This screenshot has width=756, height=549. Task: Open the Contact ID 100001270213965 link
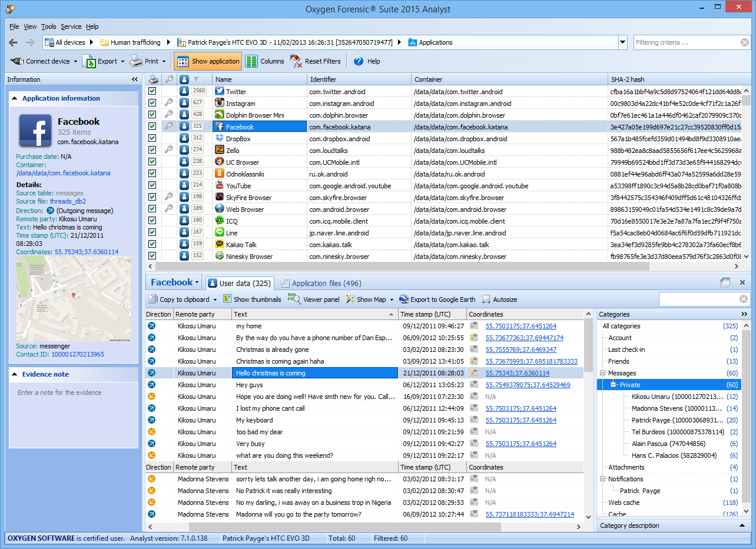(77, 354)
